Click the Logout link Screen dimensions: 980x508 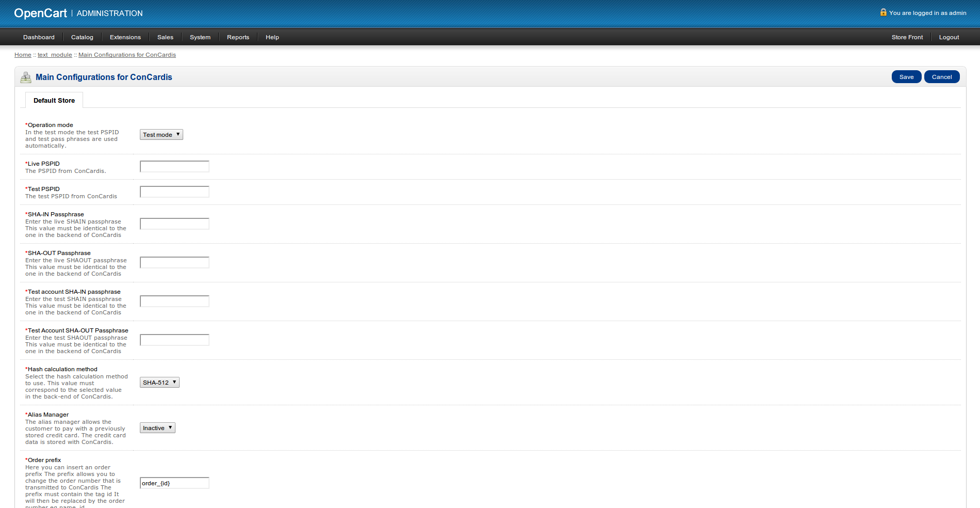(949, 37)
